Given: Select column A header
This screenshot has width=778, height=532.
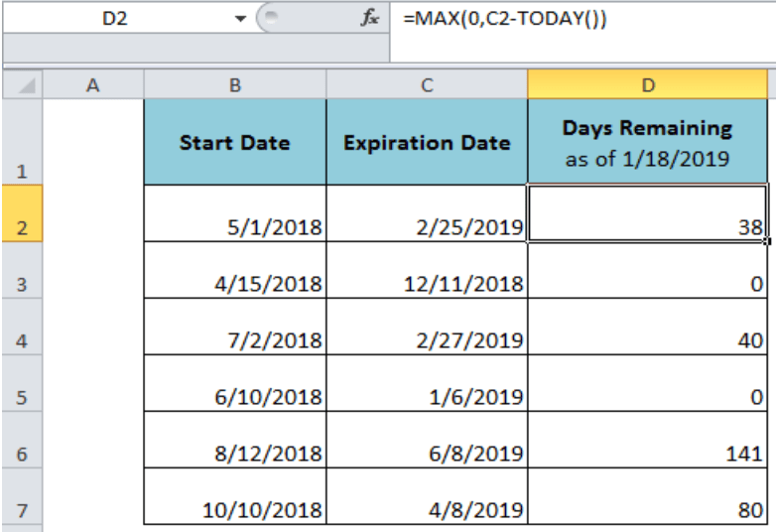Looking at the screenshot, I should pos(93,85).
